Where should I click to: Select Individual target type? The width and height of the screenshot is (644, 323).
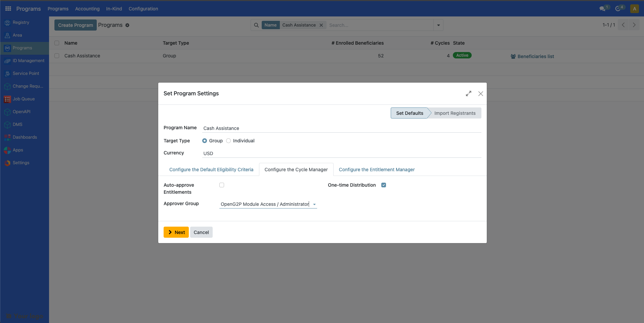click(x=229, y=141)
